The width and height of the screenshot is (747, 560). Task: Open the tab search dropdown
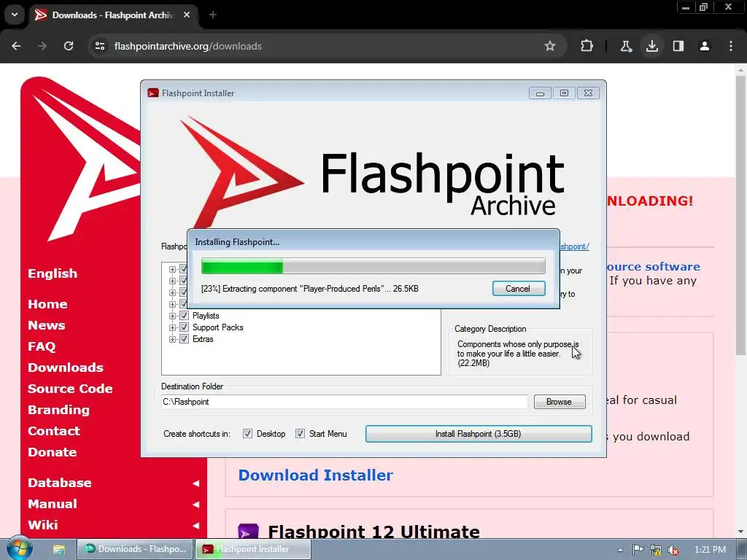pyautogui.click(x=15, y=15)
